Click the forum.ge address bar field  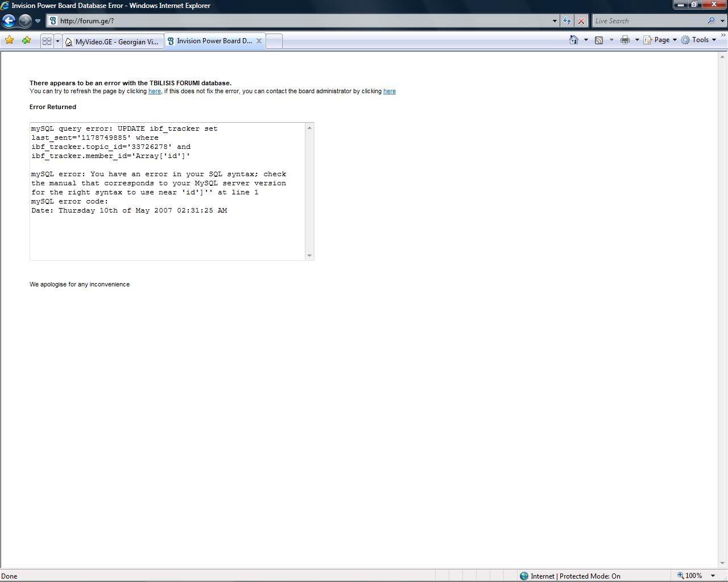pos(301,21)
